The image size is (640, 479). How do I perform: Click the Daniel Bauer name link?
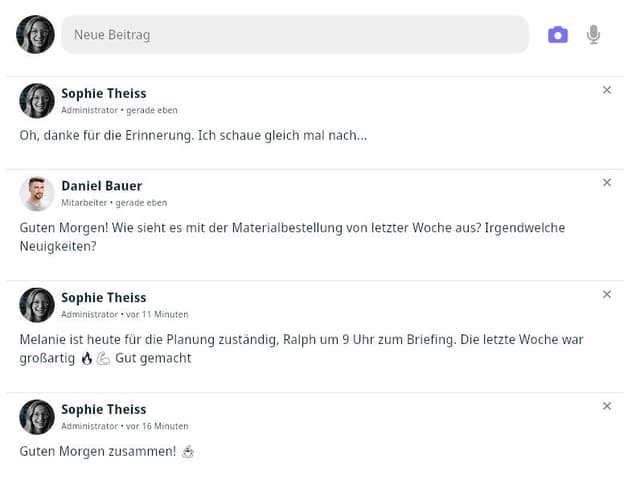coord(102,186)
